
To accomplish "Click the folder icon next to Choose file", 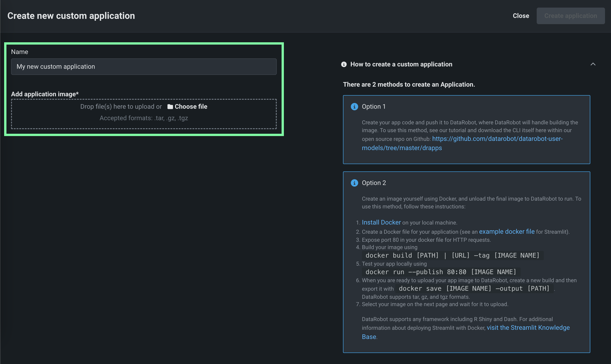I will pyautogui.click(x=170, y=106).
